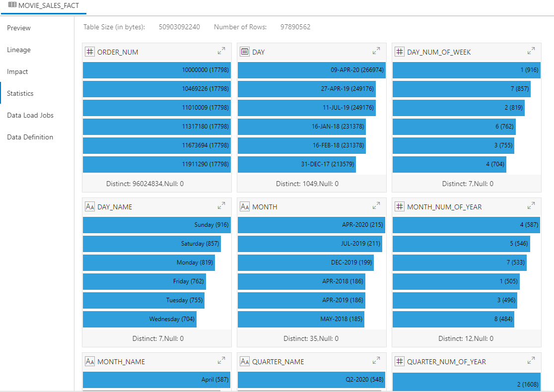
Task: Click the numeric icon on QUARTER_NUM_OF_YEAR
Action: click(x=400, y=361)
